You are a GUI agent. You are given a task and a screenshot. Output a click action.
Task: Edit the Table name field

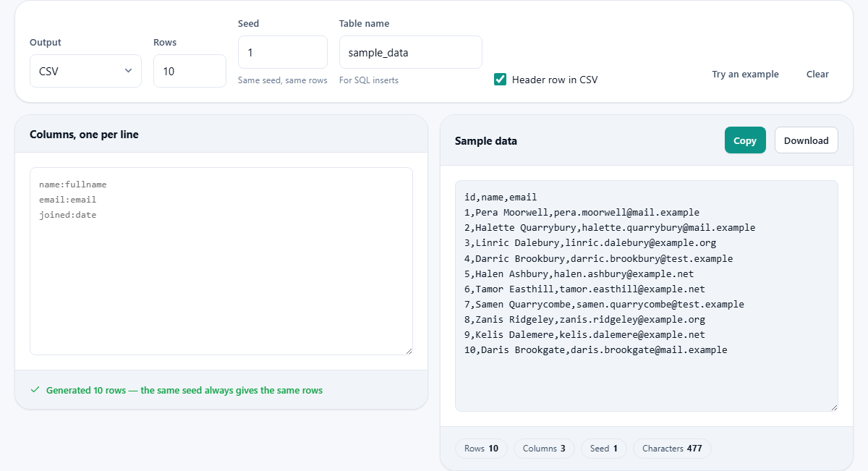[410, 52]
